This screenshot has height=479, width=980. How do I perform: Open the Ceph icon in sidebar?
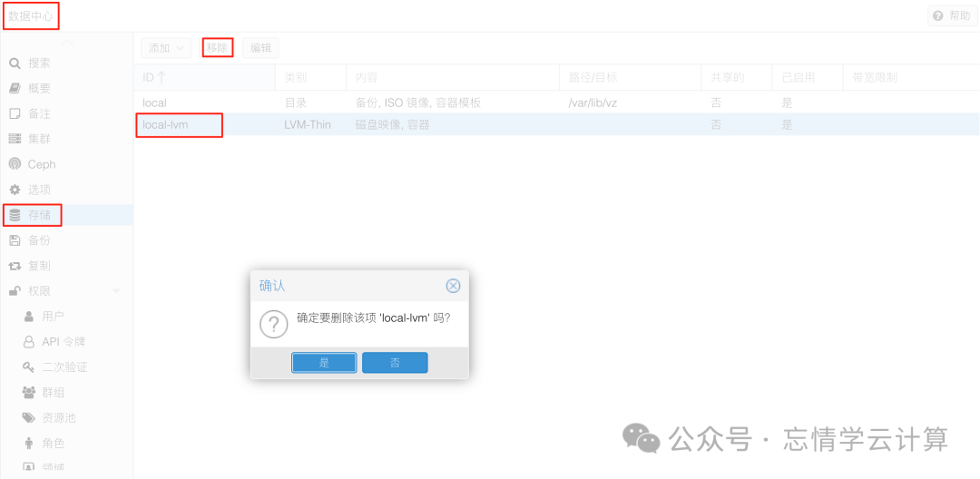tap(15, 164)
